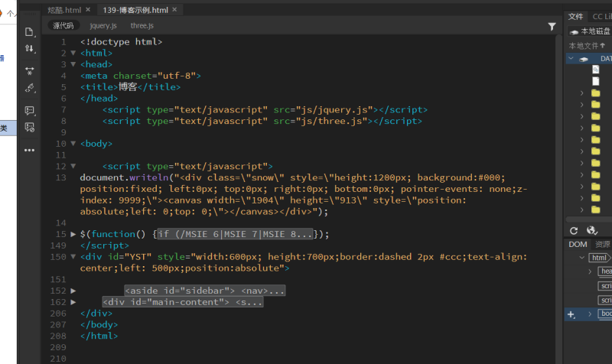Close the 139-博客示例.html tab
The height and width of the screenshot is (364, 612).
click(x=175, y=9)
